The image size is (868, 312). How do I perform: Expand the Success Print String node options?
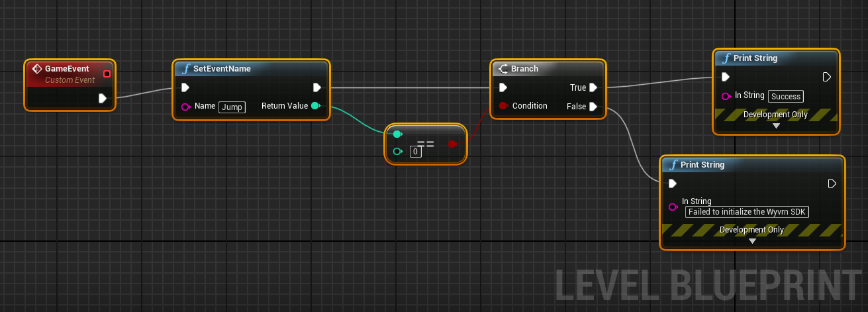tap(776, 126)
